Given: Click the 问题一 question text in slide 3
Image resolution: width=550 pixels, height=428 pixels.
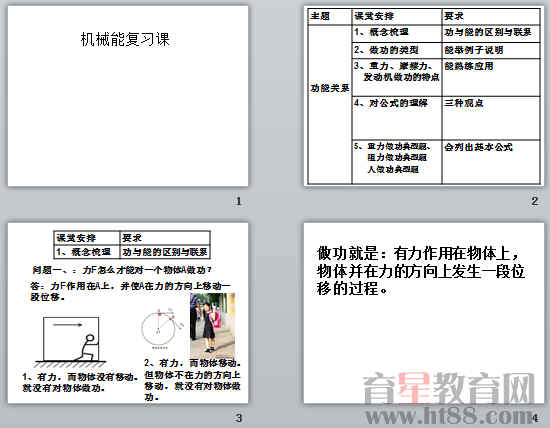Looking at the screenshot, I should pos(122,270).
